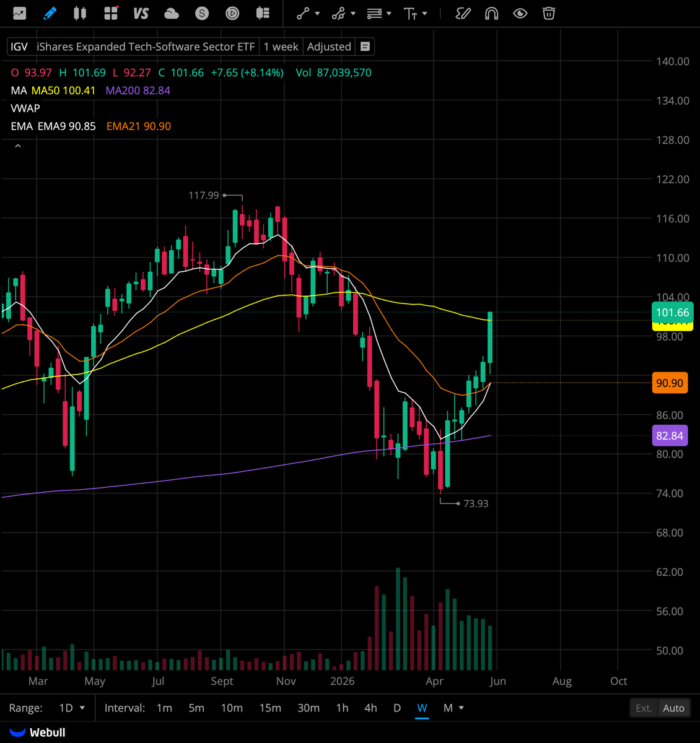Click the notes icon beside Adjusted
The image size is (700, 743).
click(x=365, y=46)
